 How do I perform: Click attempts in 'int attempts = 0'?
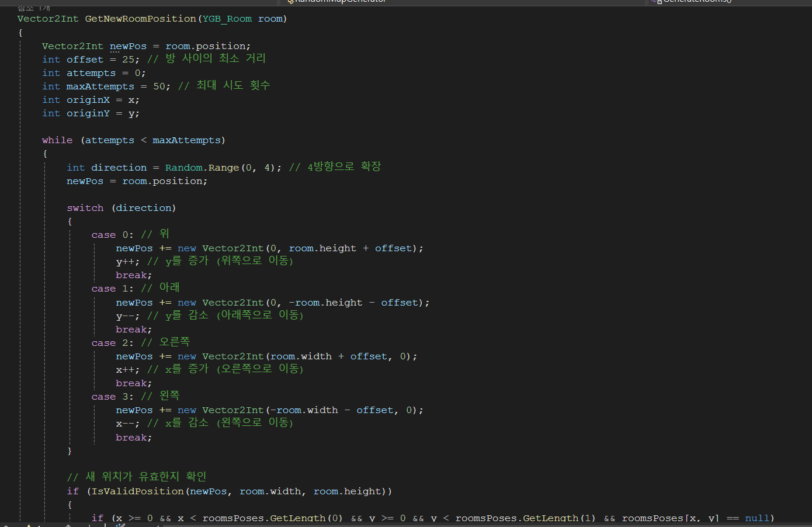tap(91, 73)
